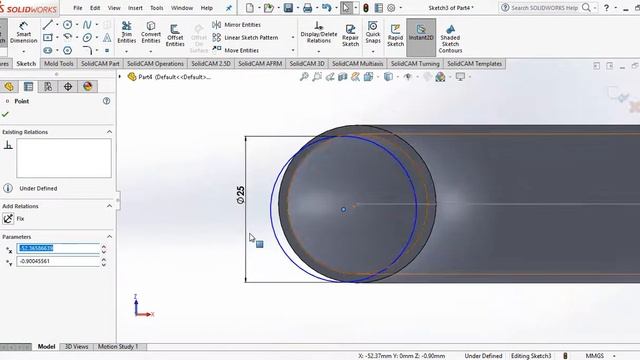Confirm the Point with green checkmark
Viewport: 640px width, 360px height.
[5, 114]
